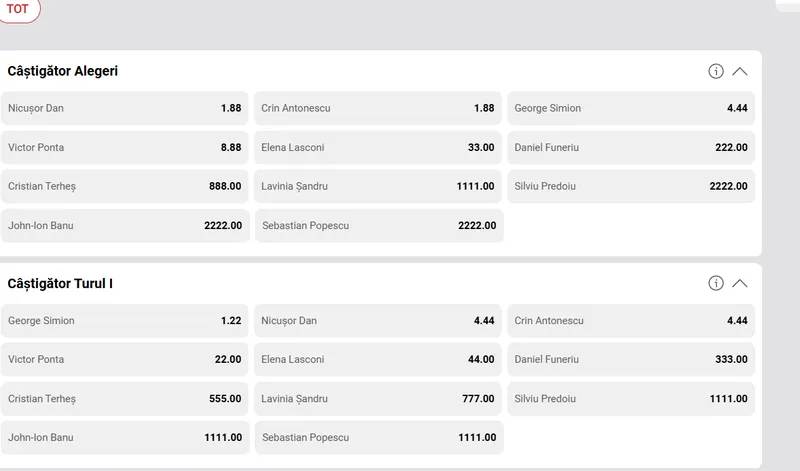Select George Simion at 1.22 first round
This screenshot has width=800, height=471.
pyautogui.click(x=125, y=321)
